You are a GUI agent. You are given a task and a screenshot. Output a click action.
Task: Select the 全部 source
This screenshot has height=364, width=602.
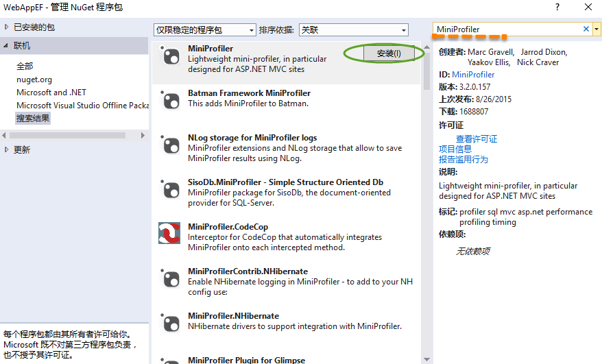[25, 66]
